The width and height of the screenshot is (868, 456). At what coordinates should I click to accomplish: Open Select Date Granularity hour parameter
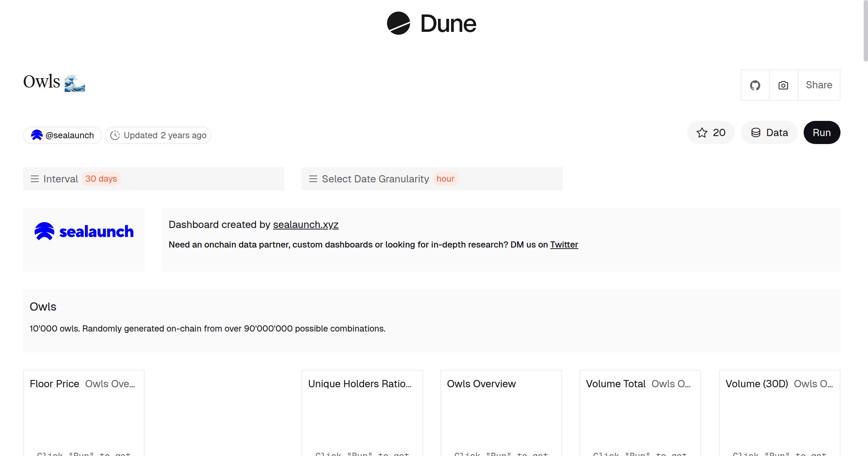click(x=445, y=179)
